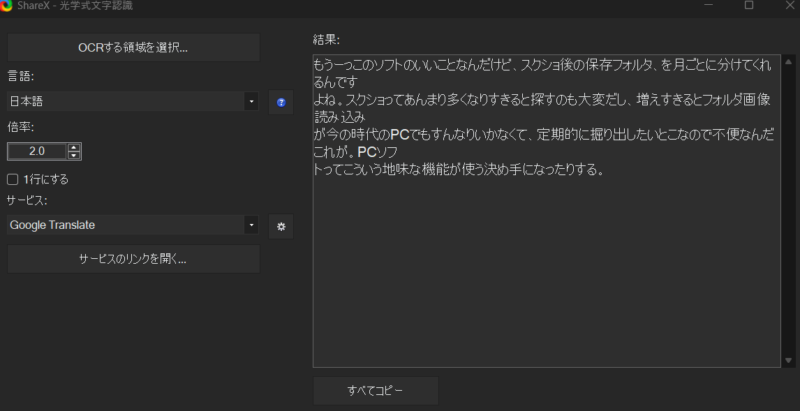This screenshot has width=800, height=411.
Task: Click the scroll-down arrow of the result box
Action: 789,359
